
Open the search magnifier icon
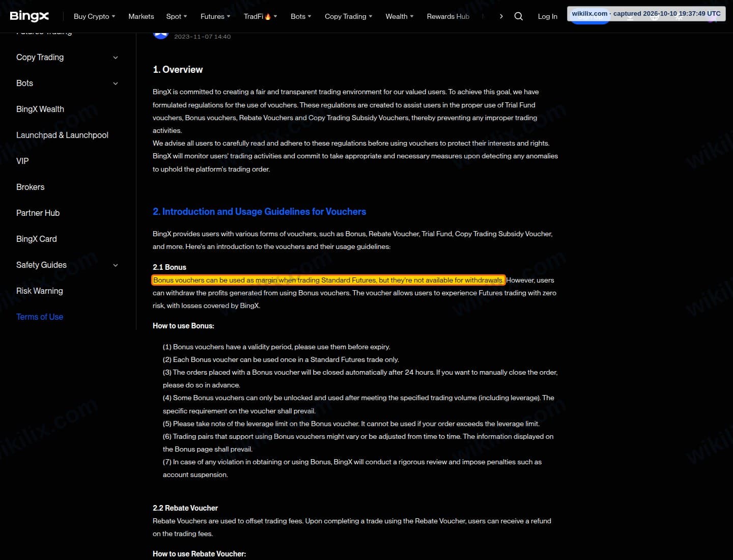tap(518, 16)
